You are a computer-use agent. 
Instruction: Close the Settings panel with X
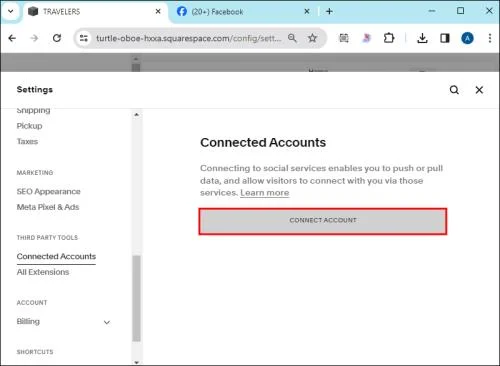click(x=479, y=90)
